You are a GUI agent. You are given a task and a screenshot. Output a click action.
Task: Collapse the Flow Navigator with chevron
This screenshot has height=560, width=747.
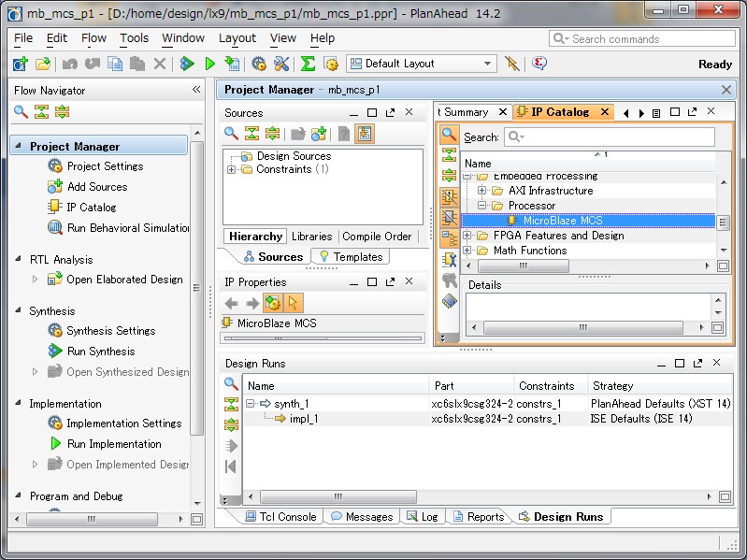tap(196, 89)
